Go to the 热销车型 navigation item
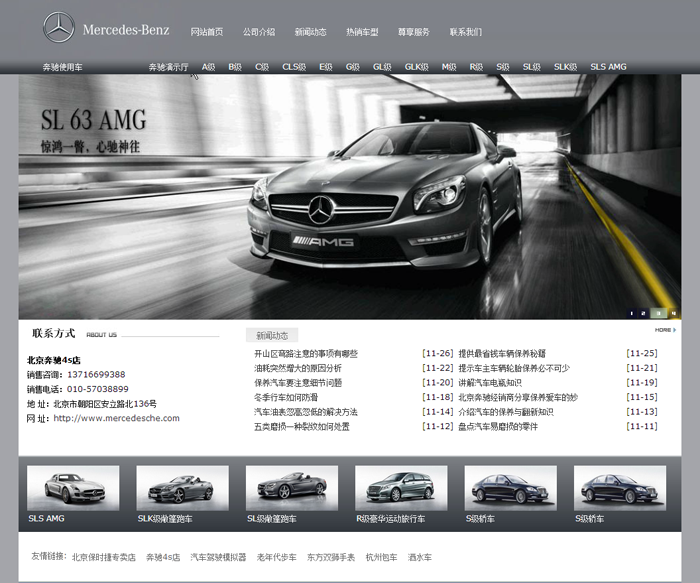This screenshot has height=583, width=700. (x=362, y=32)
